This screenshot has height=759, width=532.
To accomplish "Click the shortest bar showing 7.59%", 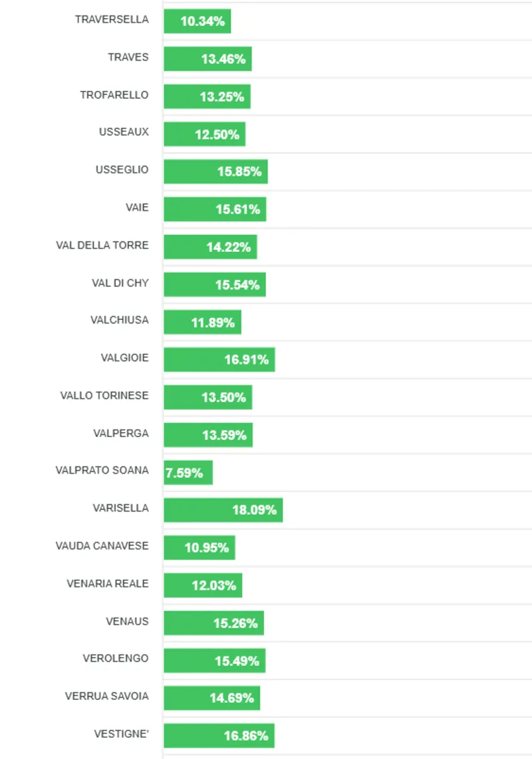I will pyautogui.click(x=188, y=472).
